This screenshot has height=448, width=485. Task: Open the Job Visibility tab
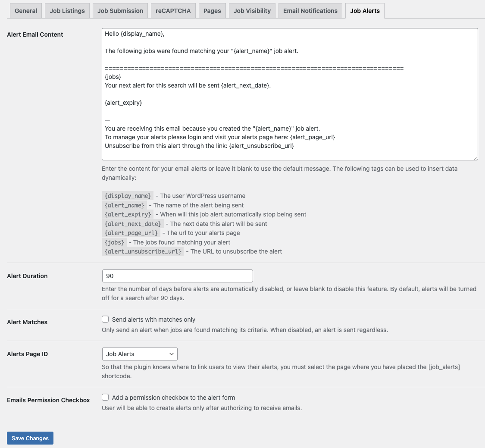pyautogui.click(x=252, y=10)
